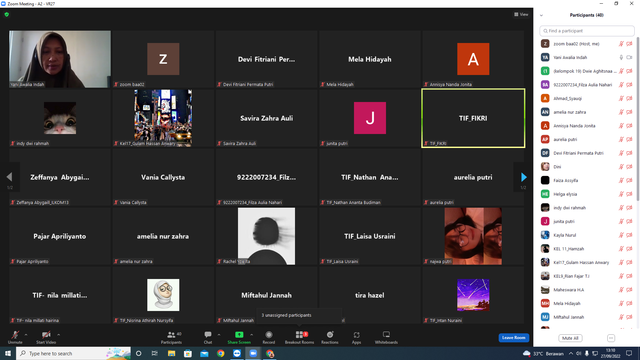
Task: Open Chrome from the taskbar
Action: (220, 353)
